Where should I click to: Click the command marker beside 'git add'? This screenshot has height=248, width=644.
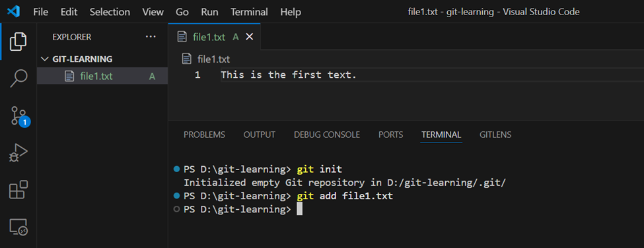[x=177, y=196]
